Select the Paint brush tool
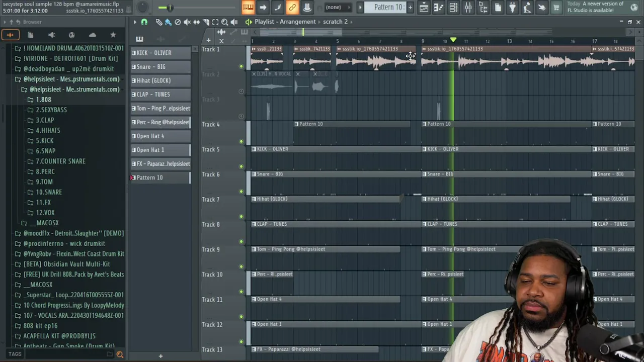644x362 pixels. pos(168,22)
